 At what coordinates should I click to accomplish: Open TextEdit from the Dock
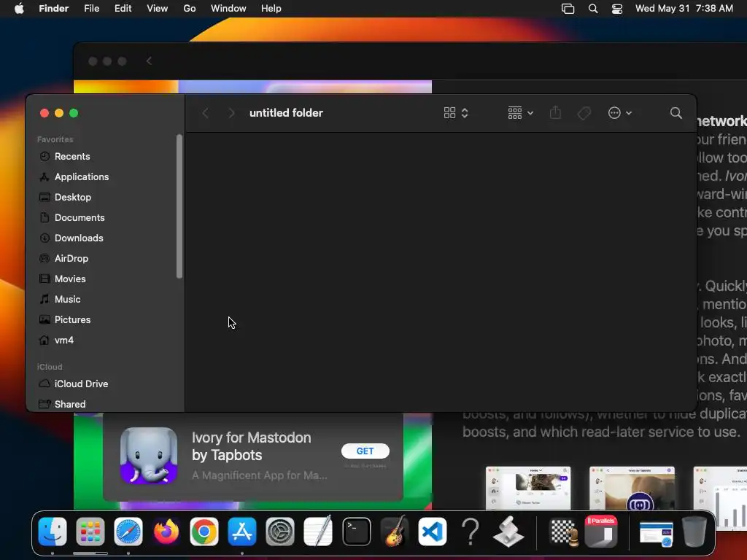[318, 532]
